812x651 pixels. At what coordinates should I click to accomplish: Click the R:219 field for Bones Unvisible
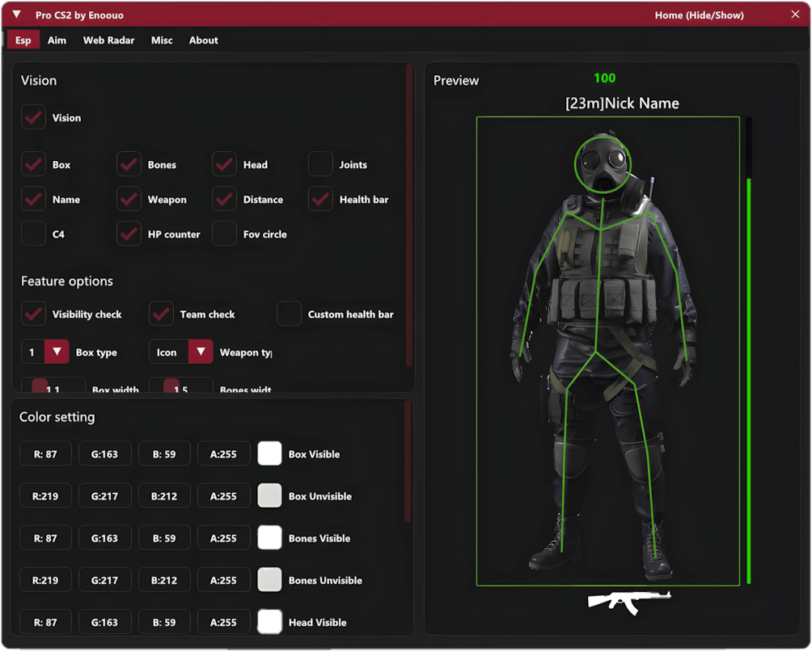point(45,580)
